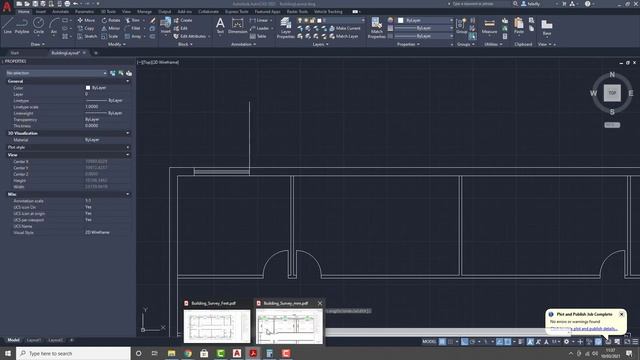Open the No selection dropdown in Properties
The width and height of the screenshot is (640, 360).
56,73
